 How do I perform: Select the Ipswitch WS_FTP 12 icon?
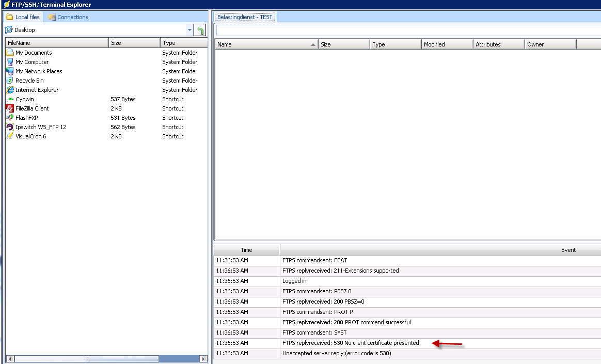coord(10,127)
